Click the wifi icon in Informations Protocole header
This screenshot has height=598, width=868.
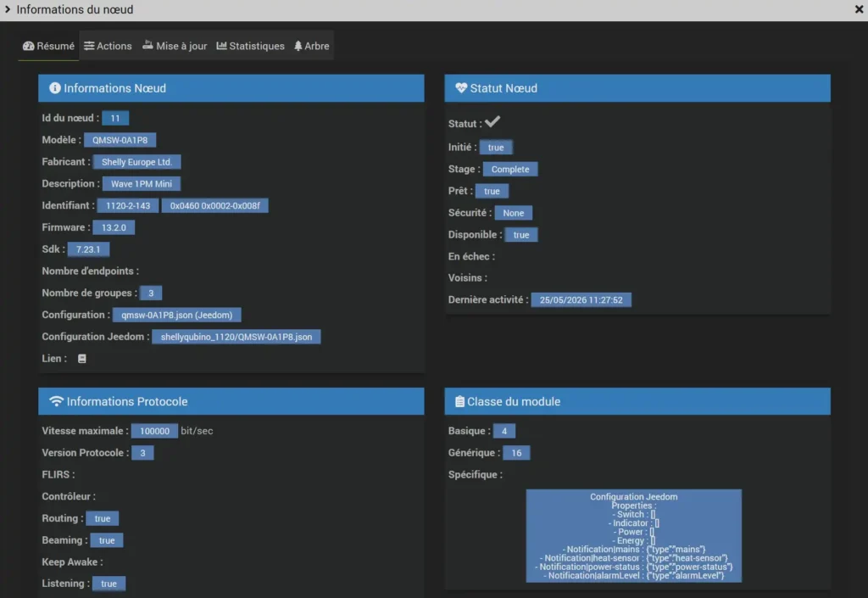57,401
